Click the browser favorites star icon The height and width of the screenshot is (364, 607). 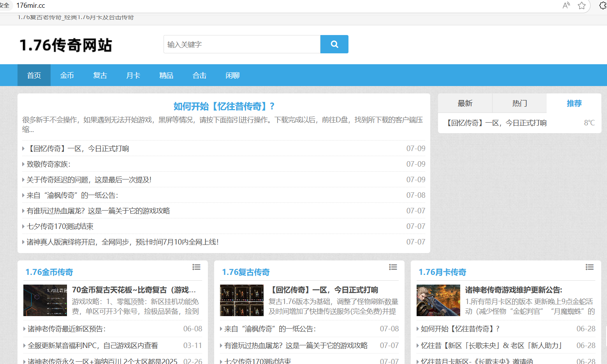(x=582, y=5)
